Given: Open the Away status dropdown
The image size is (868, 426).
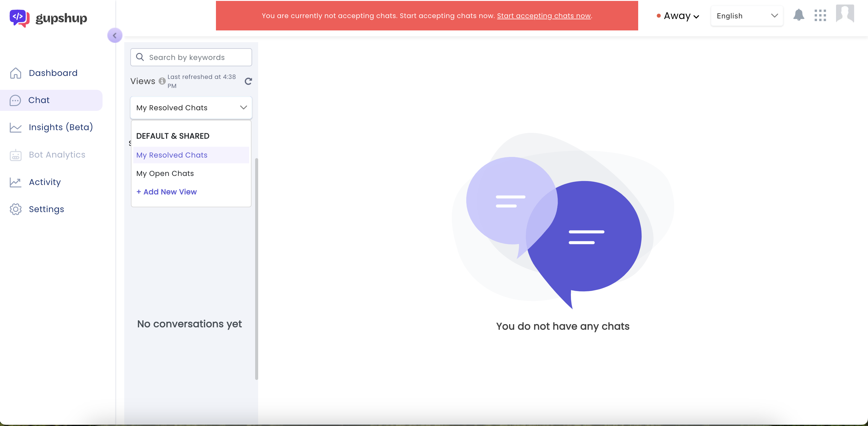Looking at the screenshot, I should tap(678, 16).
